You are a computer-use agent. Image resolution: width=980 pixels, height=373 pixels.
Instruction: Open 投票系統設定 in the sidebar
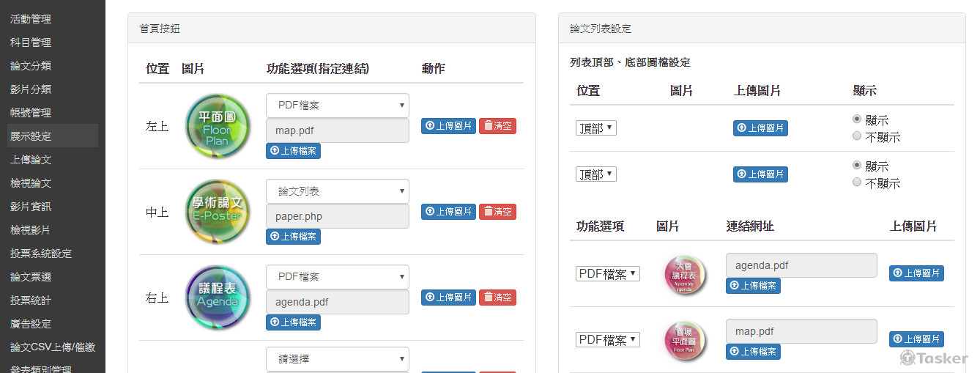tap(41, 254)
